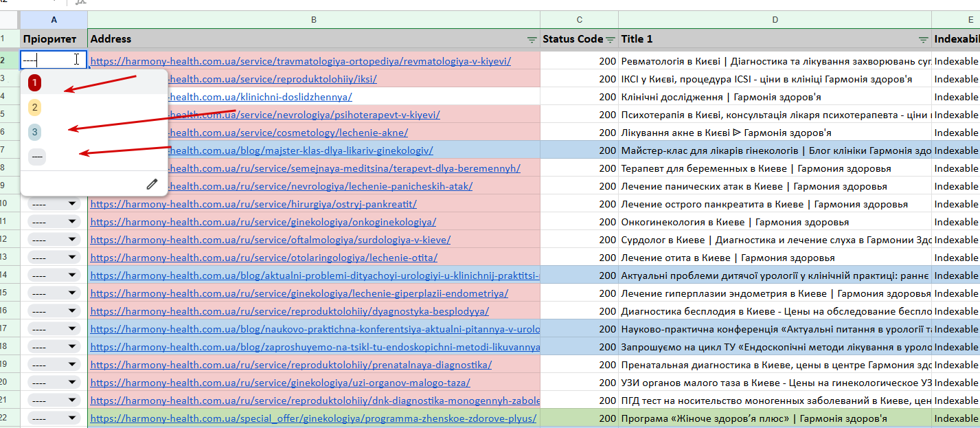Select column B header
Viewport: 980px width, 428px height.
click(314, 20)
